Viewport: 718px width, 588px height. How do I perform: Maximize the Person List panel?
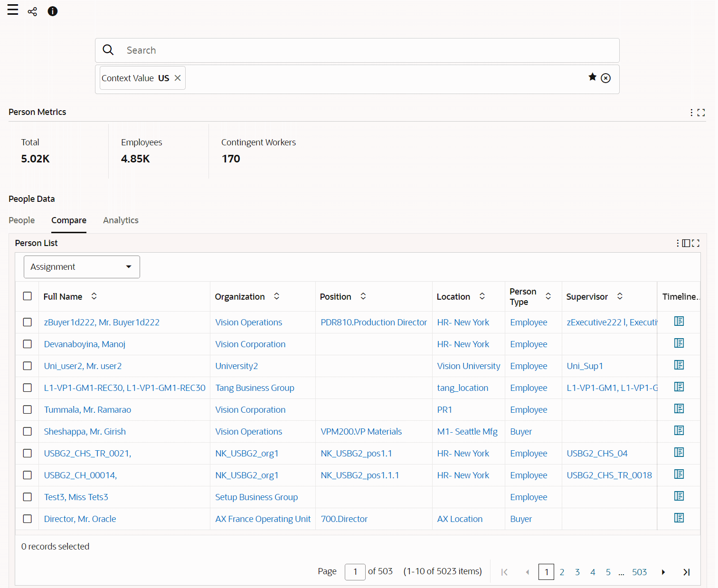pyautogui.click(x=696, y=243)
